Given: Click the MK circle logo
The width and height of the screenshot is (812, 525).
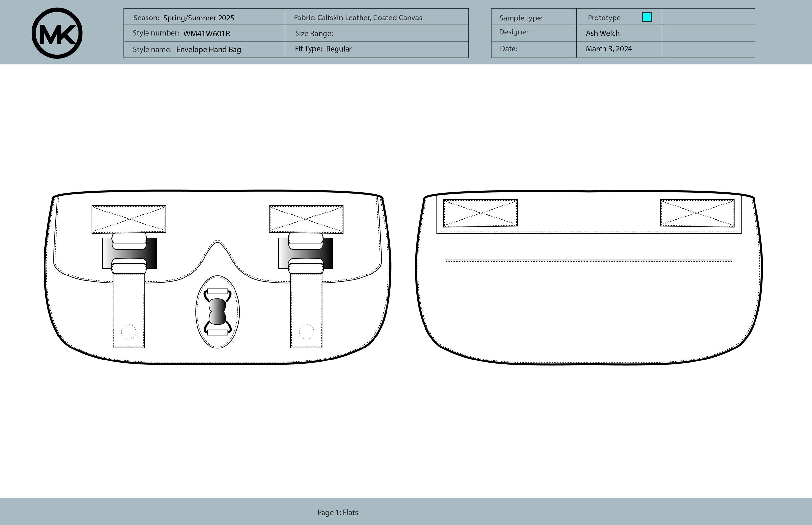Looking at the screenshot, I should coord(57,32).
